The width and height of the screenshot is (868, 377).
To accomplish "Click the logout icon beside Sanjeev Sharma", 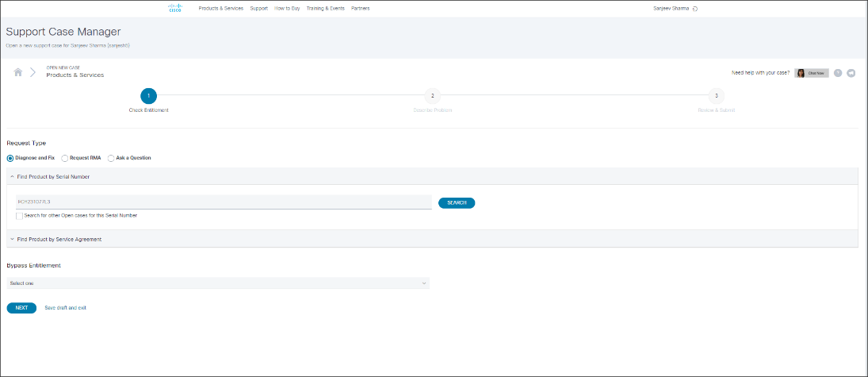I will (x=694, y=9).
